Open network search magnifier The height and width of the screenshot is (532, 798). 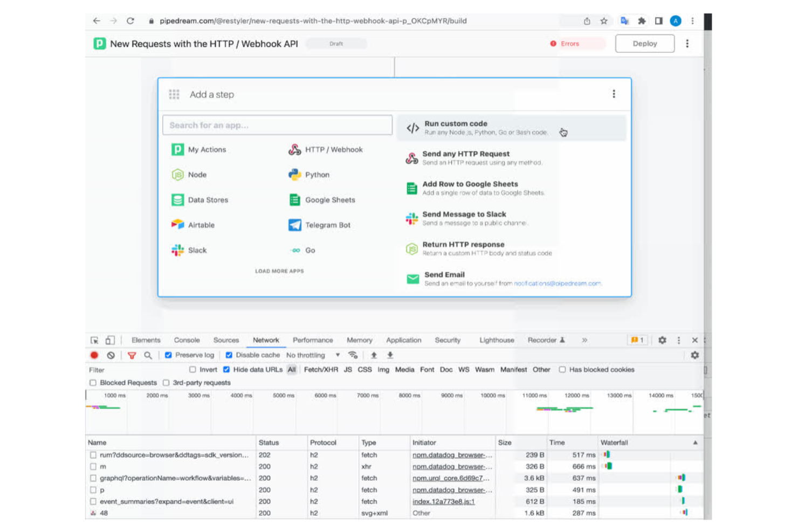(148, 355)
